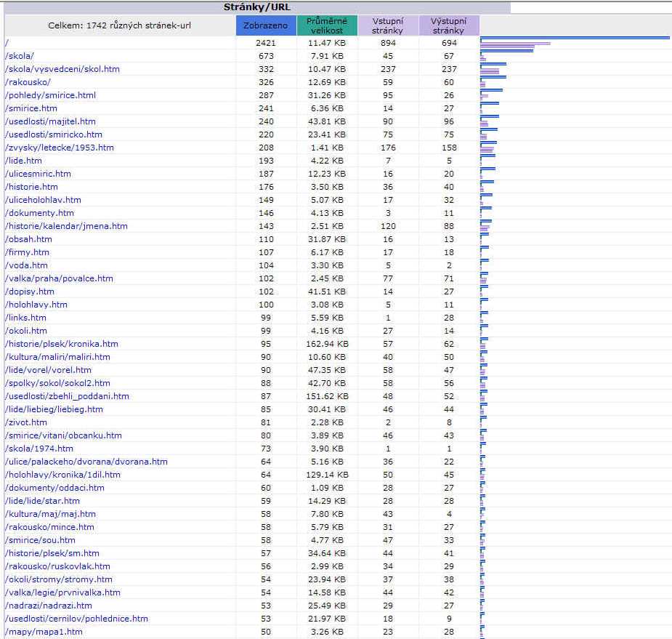
Task: Open /ulice/palackeho/dvorana/dvorana.htm link
Action: click(86, 462)
